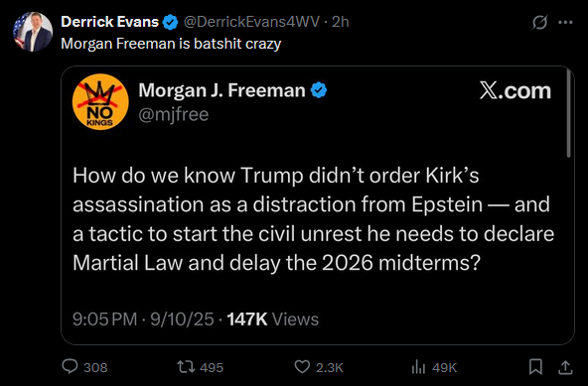Bookmark this post
Screen dimensions: 588x386
(x=535, y=367)
